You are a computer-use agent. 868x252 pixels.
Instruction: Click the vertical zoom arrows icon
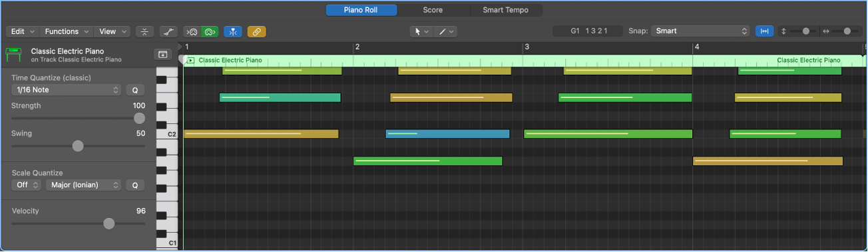(x=783, y=31)
